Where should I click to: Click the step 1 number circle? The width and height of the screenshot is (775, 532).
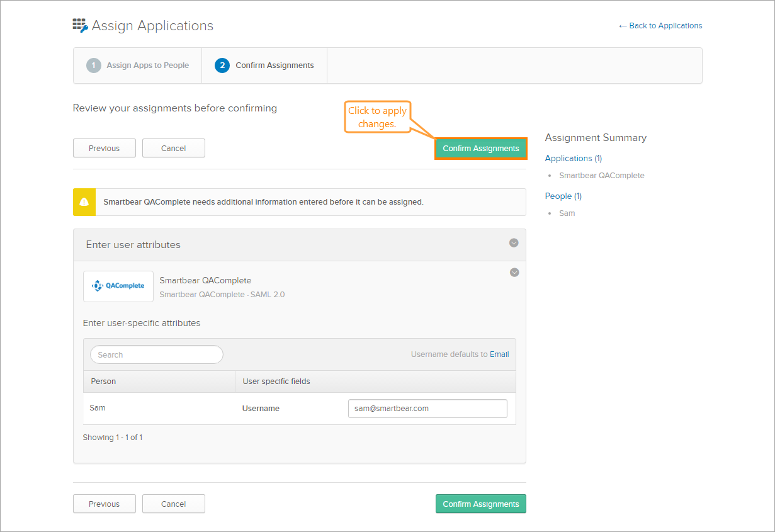(94, 65)
